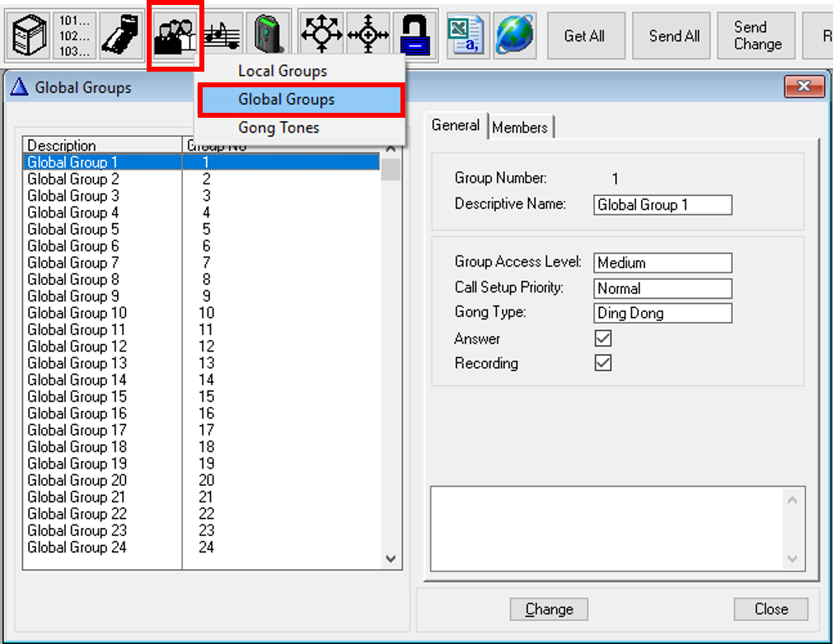Sort by the Description column header
Viewport: 833px width, 644px height.
[102, 145]
